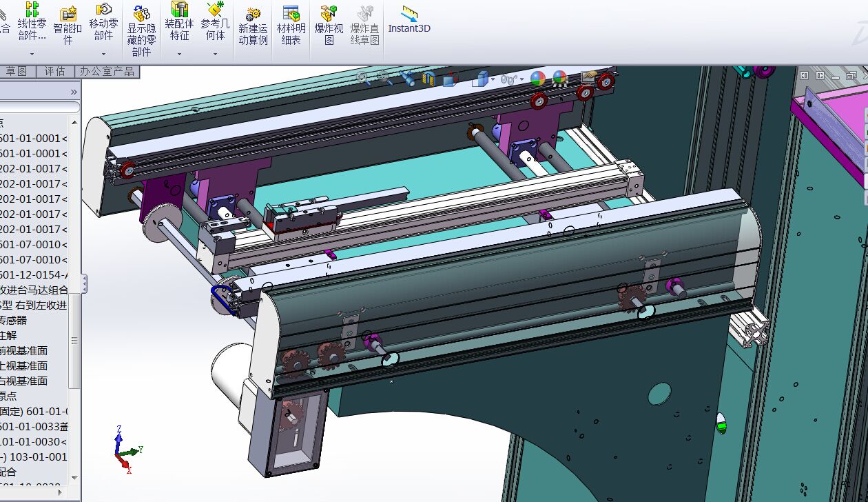
Task: Click the Display Style cube icon
Action: pos(479,79)
